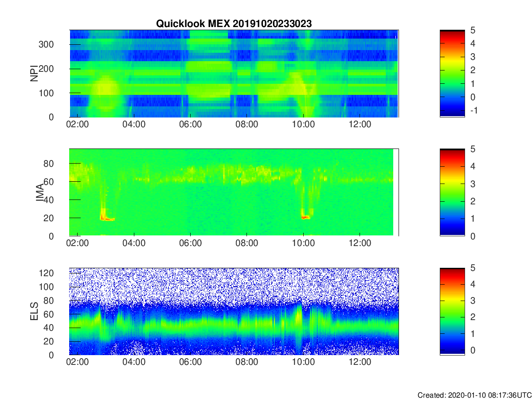Select the ELS y-axis label
The image size is (532, 399).
34,311
